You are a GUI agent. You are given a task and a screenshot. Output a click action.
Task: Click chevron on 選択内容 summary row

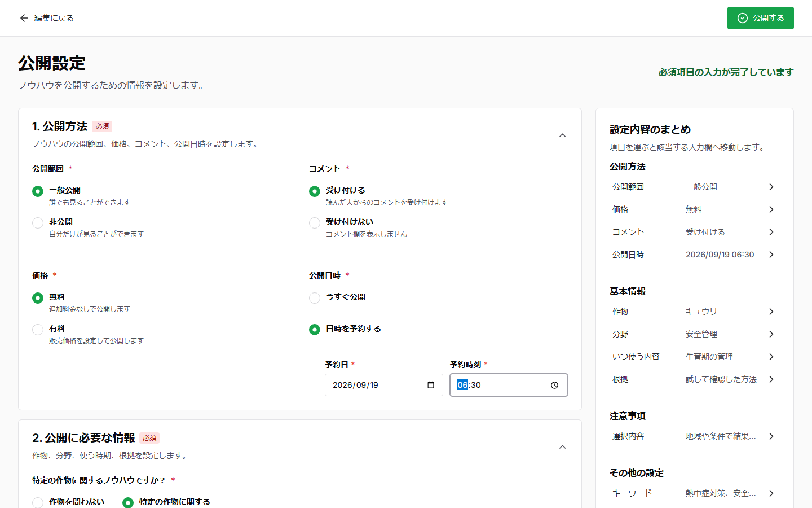[x=771, y=436]
